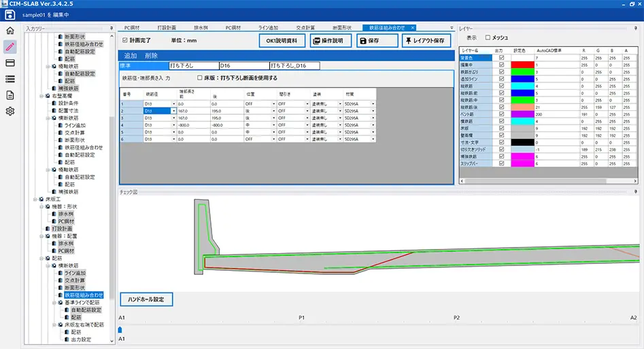Click the tree scrollbar up arrow
This screenshot has width=644, height=349.
(x=112, y=36)
